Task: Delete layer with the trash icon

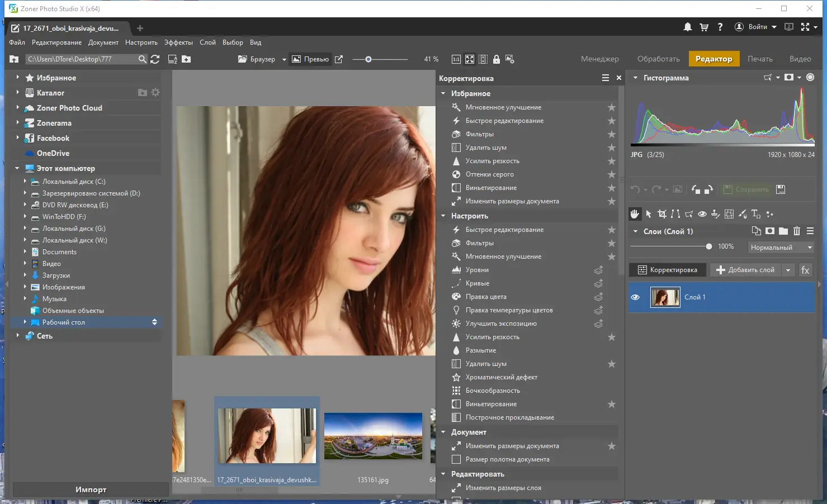Action: click(x=797, y=231)
